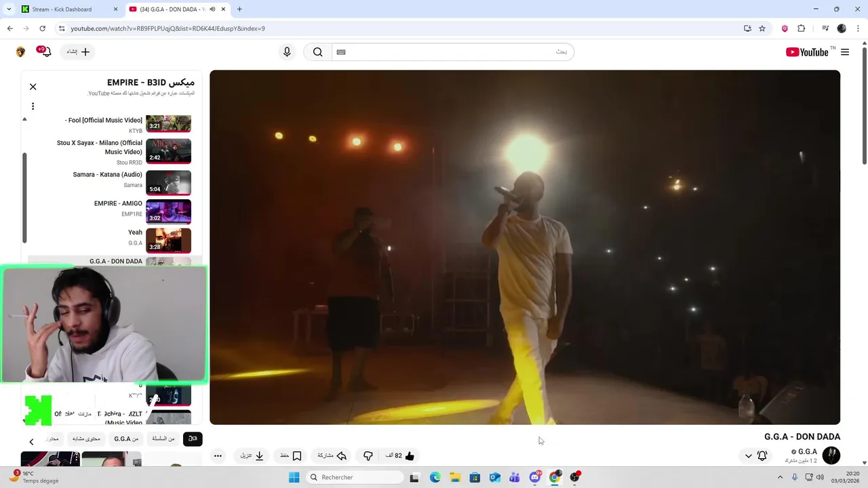Viewport: 868px width, 488px height.
Task: Save the video (حفظ) to a playlist
Action: [291, 455]
